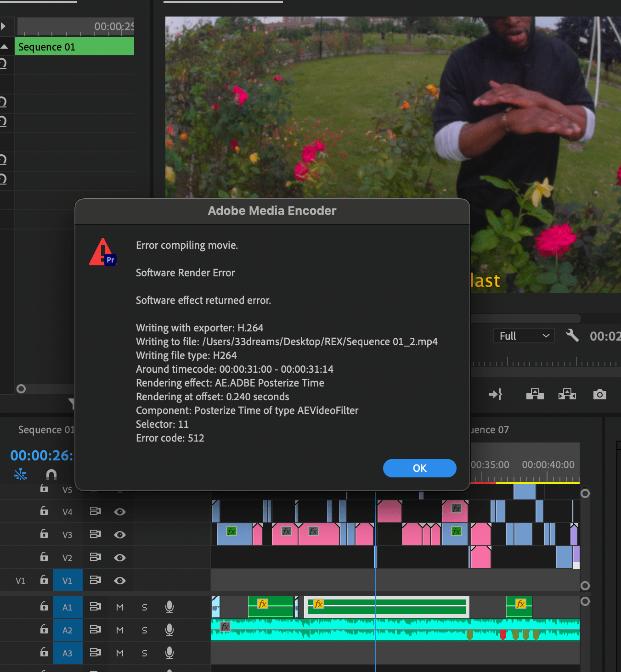
Task: Enable Linked Selection in the timeline
Action: pos(20,474)
